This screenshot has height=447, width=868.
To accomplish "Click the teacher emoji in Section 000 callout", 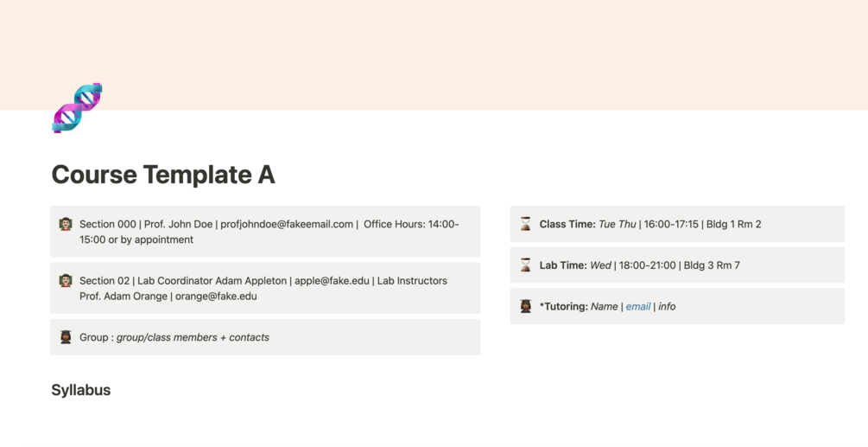I will pyautogui.click(x=66, y=224).
